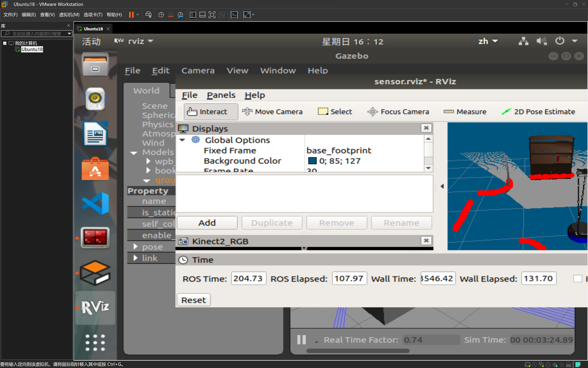Click the Background Color swatch
This screenshot has height=368, width=588.
312,161
